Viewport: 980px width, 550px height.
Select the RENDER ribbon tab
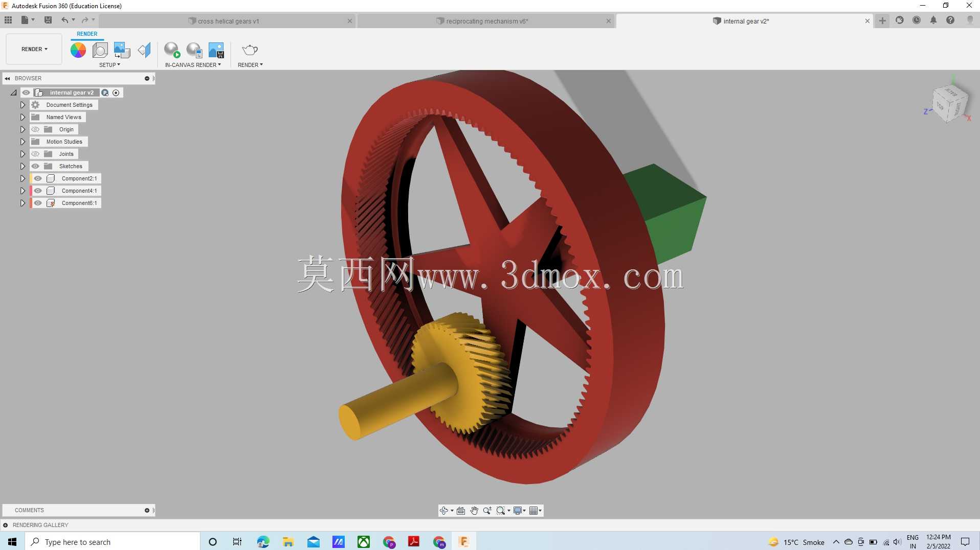(87, 34)
